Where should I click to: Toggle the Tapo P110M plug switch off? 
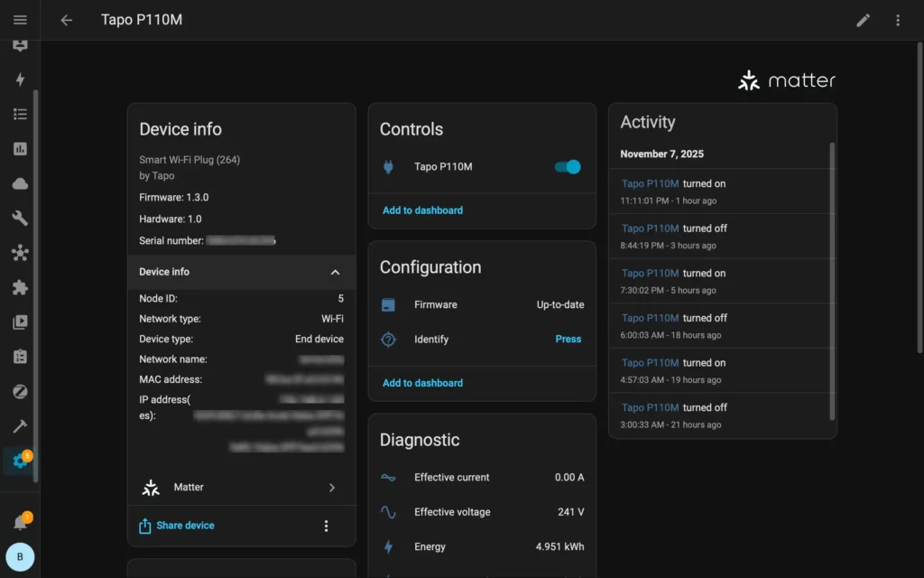(x=566, y=166)
